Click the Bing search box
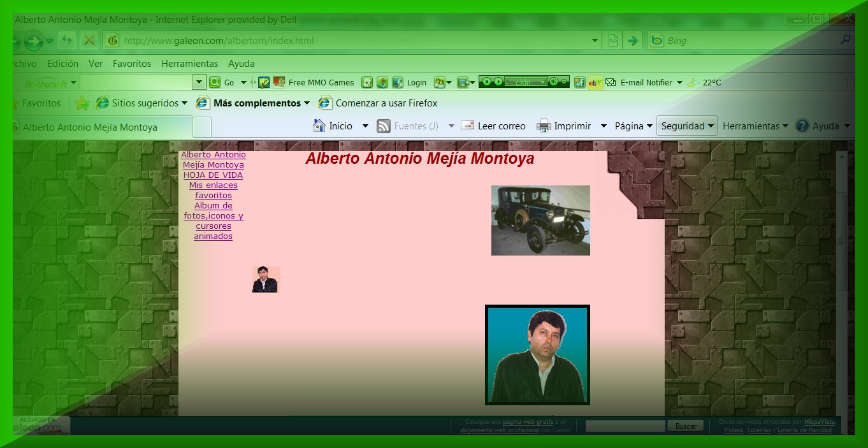Image resolution: width=868 pixels, height=448 pixels. pos(749,41)
